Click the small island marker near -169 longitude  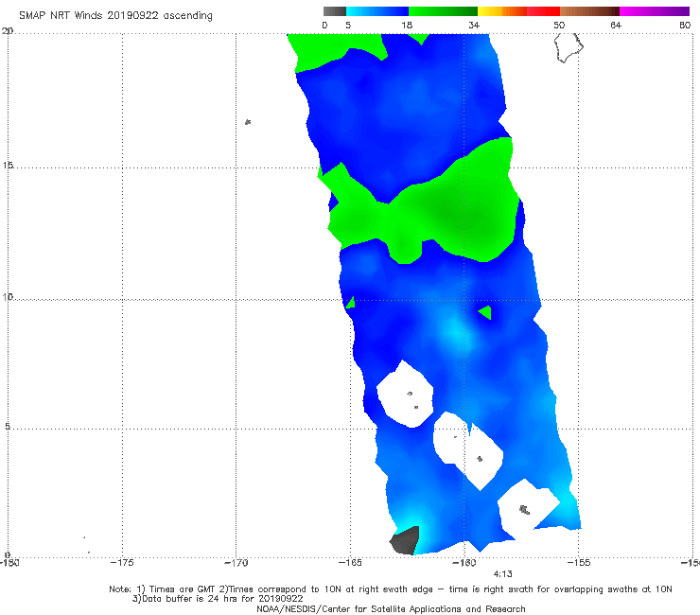(x=248, y=122)
